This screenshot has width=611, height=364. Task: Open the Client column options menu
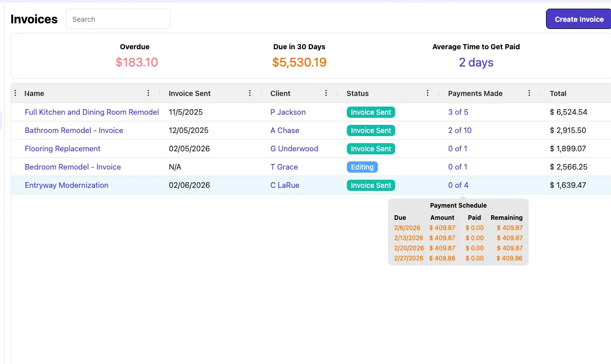326,93
